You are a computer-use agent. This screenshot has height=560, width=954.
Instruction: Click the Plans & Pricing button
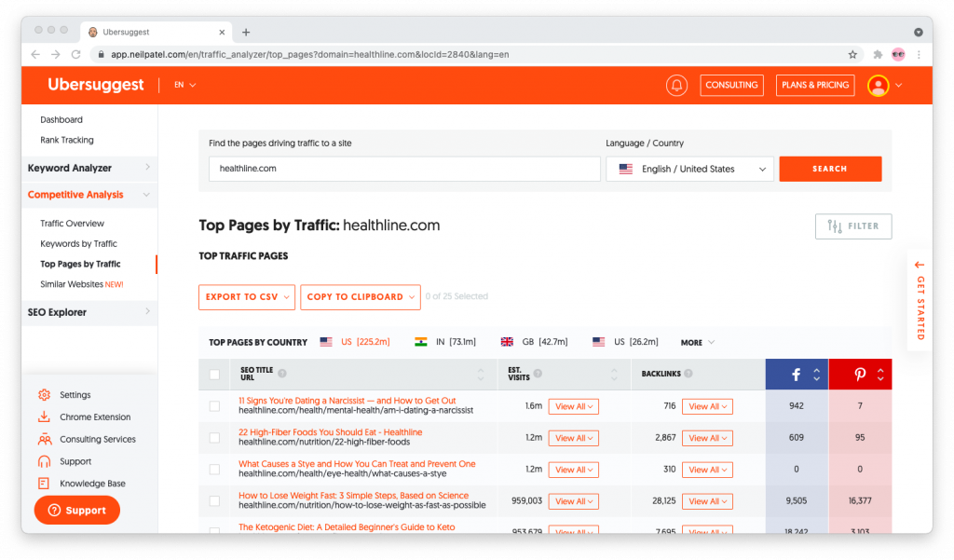(815, 85)
